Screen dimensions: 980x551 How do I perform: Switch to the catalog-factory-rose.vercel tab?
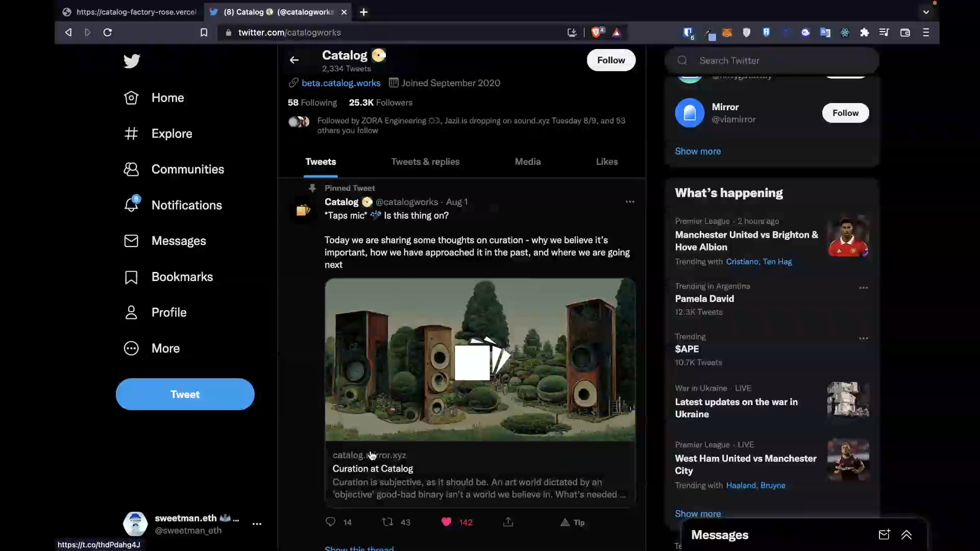[x=130, y=12]
